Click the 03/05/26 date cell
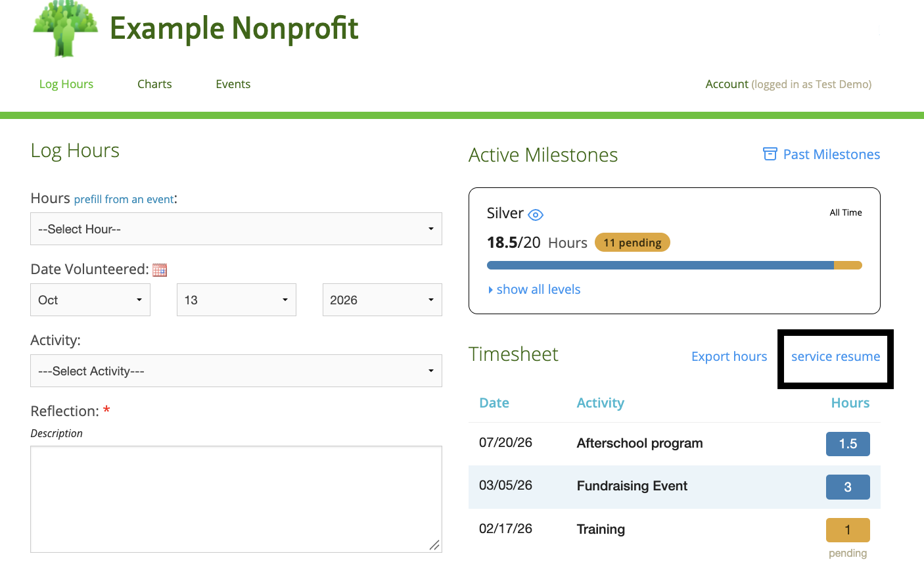This screenshot has height=564, width=924. (505, 485)
